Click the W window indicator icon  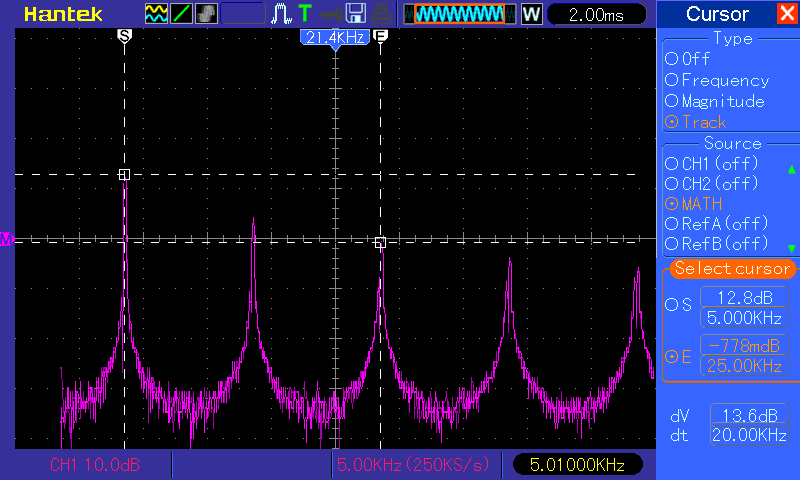pos(531,14)
